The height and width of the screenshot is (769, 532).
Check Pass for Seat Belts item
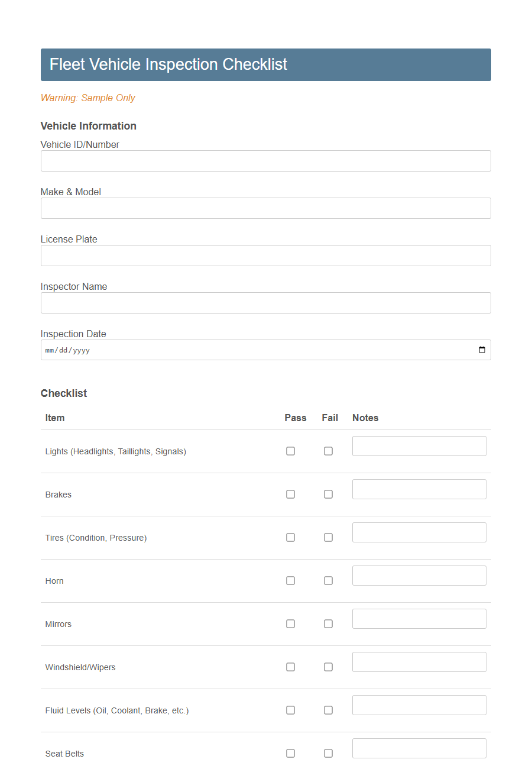290,753
